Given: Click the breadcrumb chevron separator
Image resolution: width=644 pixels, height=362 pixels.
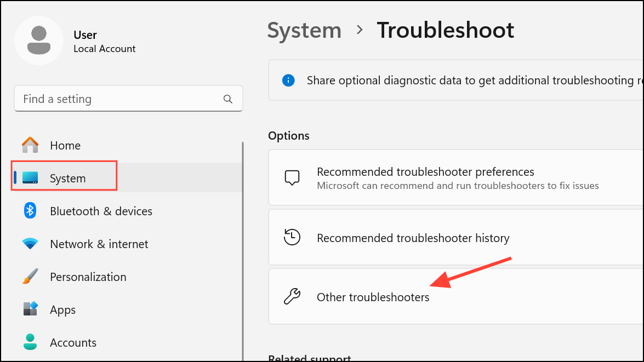Looking at the screenshot, I should [360, 30].
